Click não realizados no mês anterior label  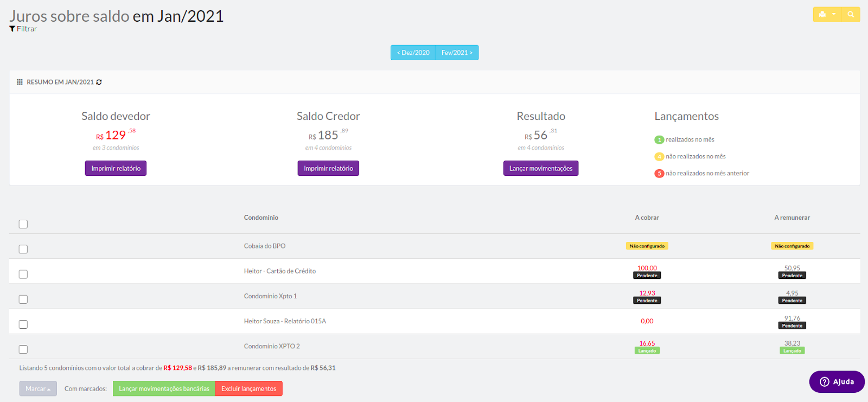[x=707, y=173]
